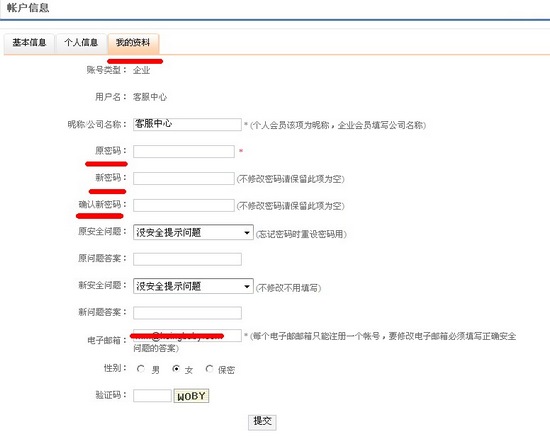
Task: Select the 男 gender radio button
Action: click(x=141, y=369)
